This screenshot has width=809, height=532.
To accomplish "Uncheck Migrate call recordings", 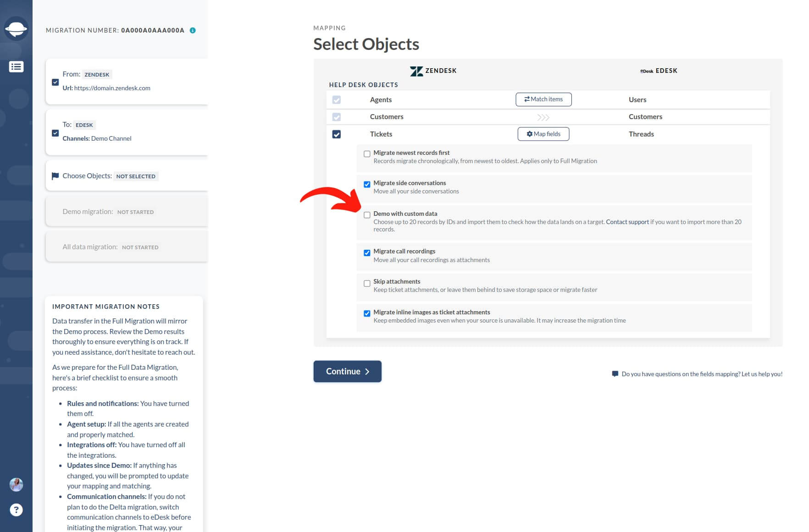I will pyautogui.click(x=367, y=252).
